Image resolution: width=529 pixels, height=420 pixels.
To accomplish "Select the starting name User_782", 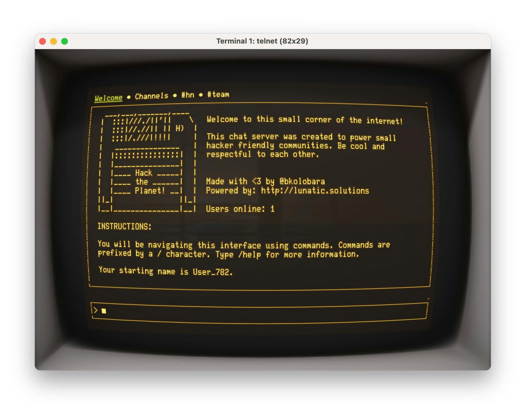I will pos(212,271).
